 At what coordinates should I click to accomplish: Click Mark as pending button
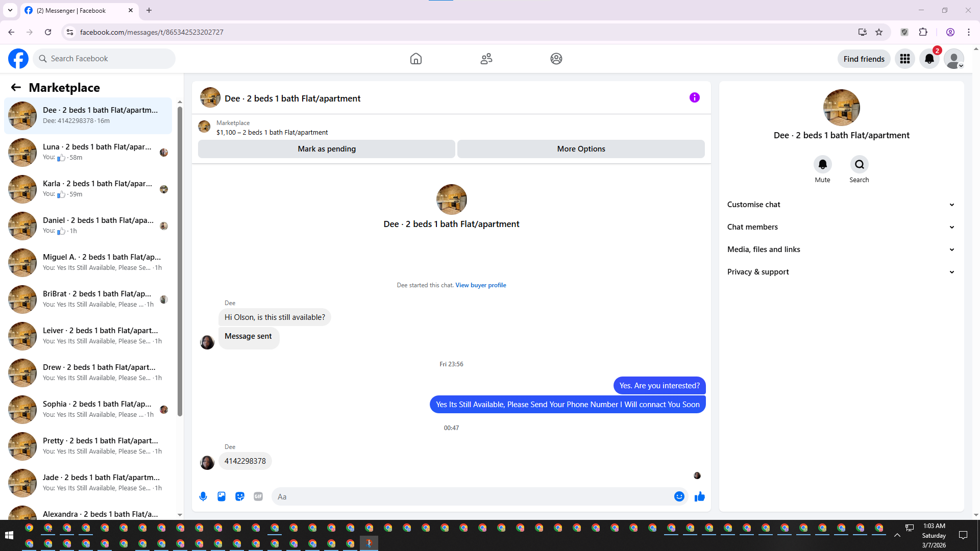tap(326, 149)
